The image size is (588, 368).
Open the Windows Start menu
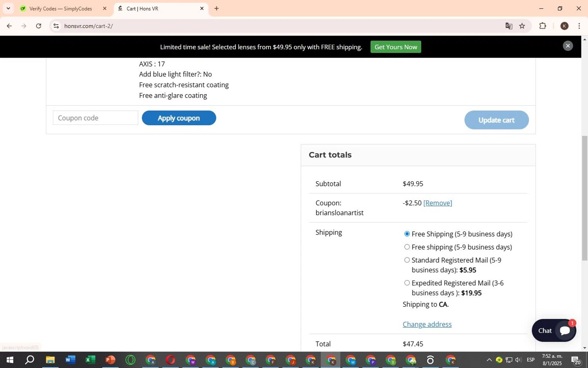(10, 360)
